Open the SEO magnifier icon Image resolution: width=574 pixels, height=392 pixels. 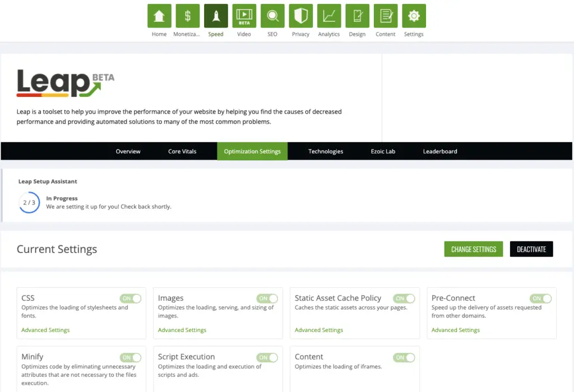tap(272, 16)
